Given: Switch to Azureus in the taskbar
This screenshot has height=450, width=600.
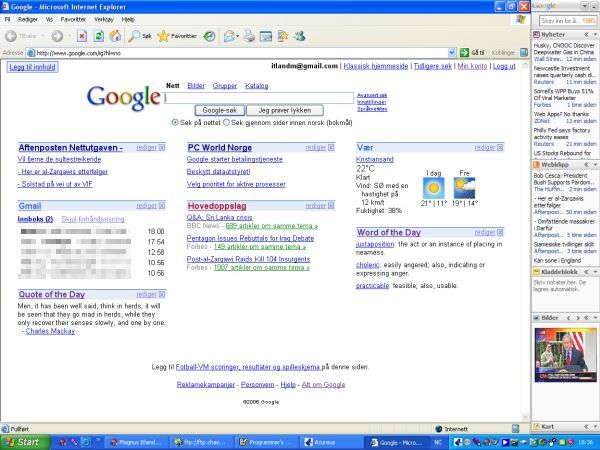Looking at the screenshot, I should (x=329, y=442).
